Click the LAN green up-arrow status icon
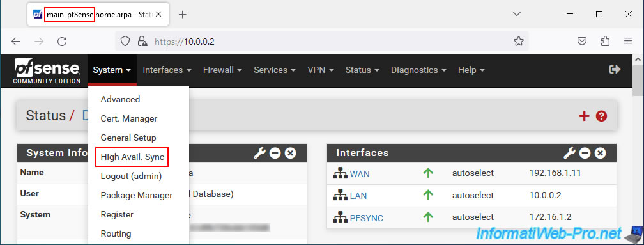 tap(428, 195)
